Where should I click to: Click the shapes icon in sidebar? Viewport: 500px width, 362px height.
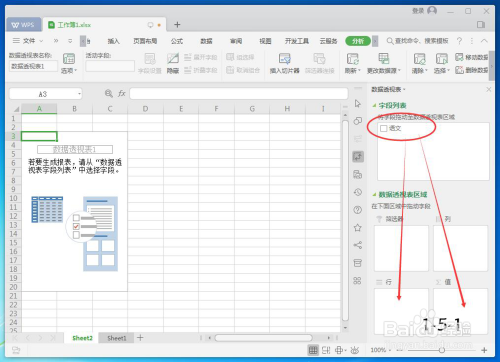(358, 121)
